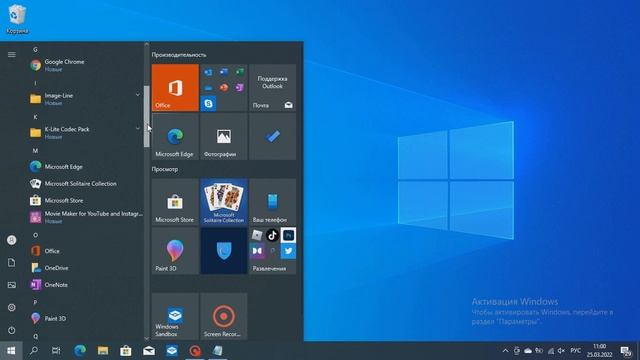Expand the K-Lite Codec Pack folder chevron
Screen dimensions: 640x360
tap(138, 128)
